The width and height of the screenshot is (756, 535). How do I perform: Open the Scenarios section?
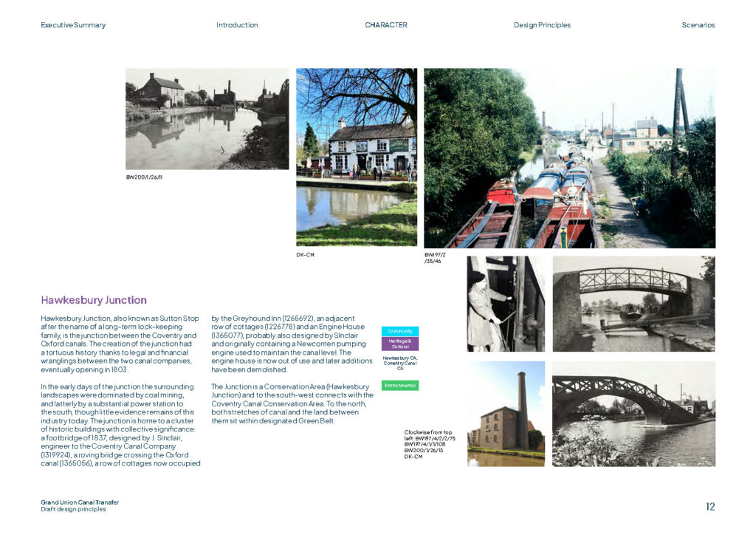[698, 25]
